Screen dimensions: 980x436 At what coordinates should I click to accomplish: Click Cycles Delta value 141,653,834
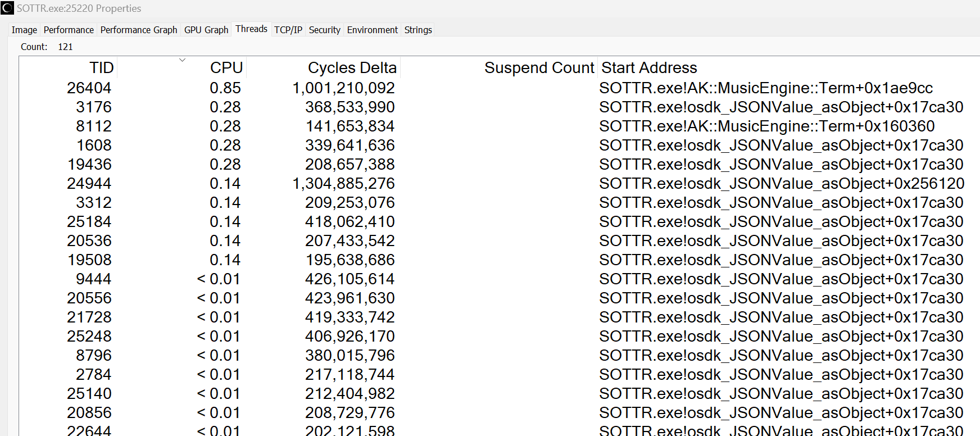350,126
